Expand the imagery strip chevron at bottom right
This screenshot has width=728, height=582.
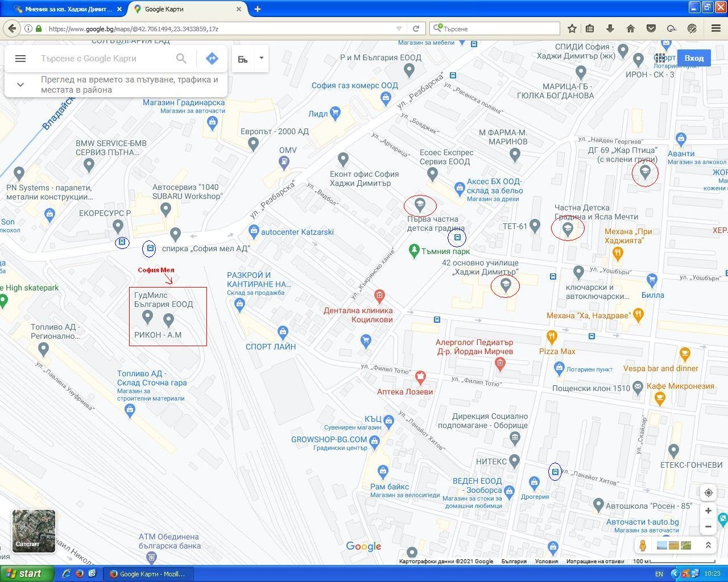click(708, 546)
